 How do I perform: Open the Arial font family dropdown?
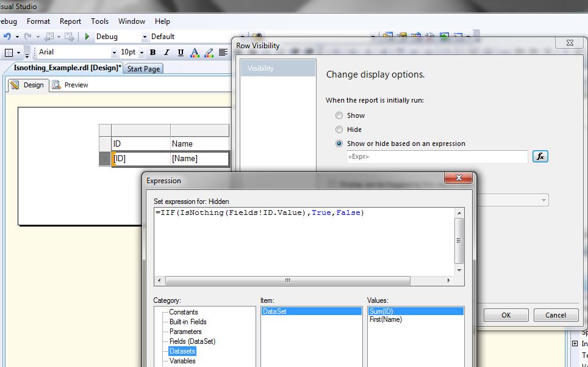point(113,53)
